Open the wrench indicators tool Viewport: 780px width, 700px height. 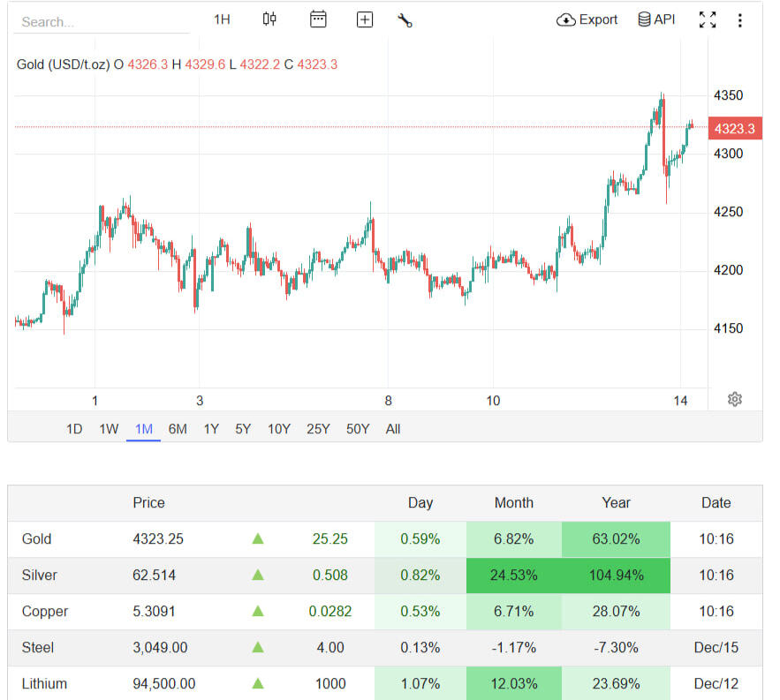(x=405, y=19)
